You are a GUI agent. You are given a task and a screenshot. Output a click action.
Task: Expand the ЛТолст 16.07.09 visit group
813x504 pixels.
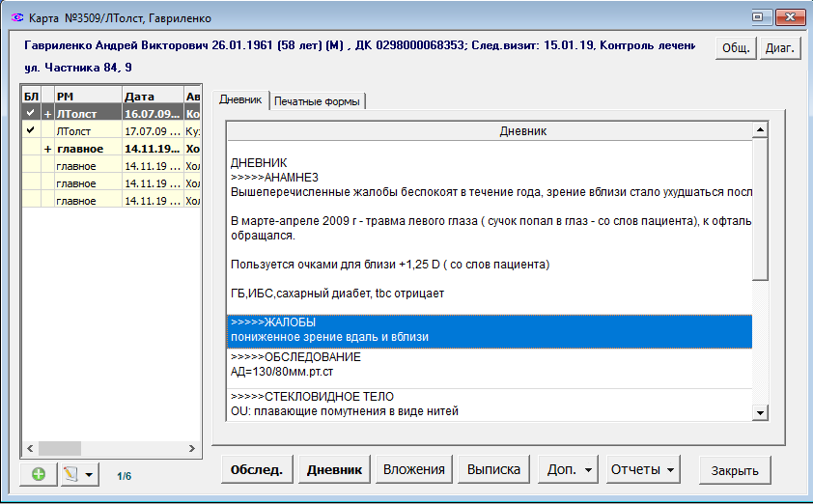(47, 114)
